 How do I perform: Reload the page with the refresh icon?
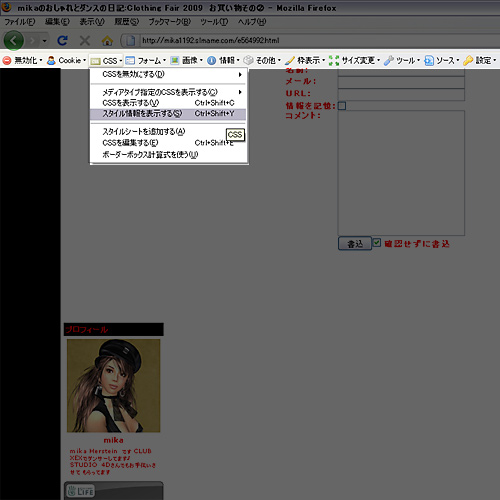(62, 41)
